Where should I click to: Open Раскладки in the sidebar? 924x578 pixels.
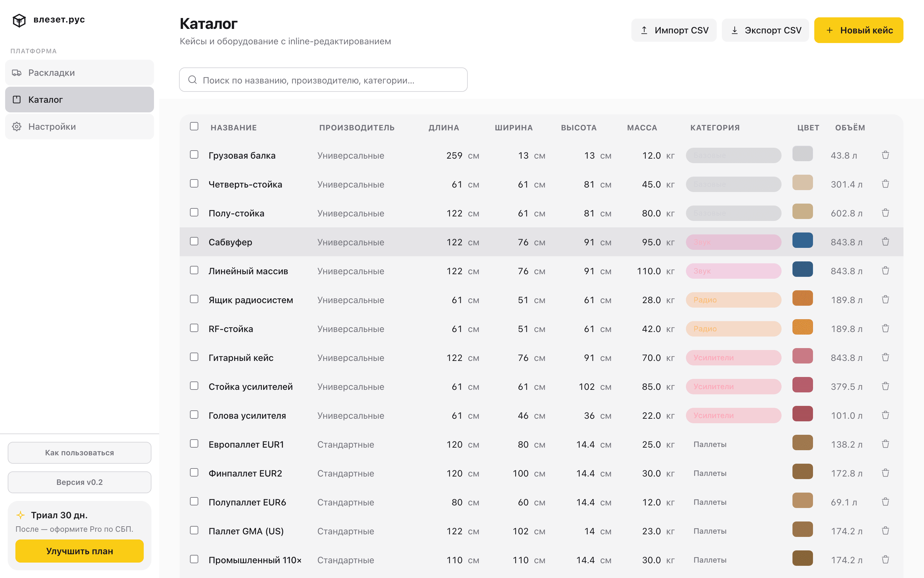click(x=80, y=73)
